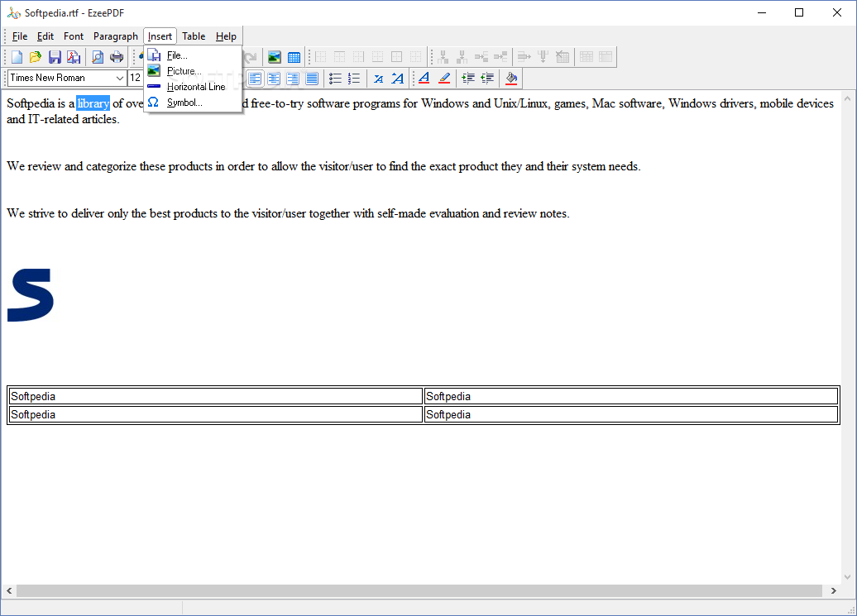Increase the paragraph indent
The height and width of the screenshot is (616, 857).
[468, 79]
